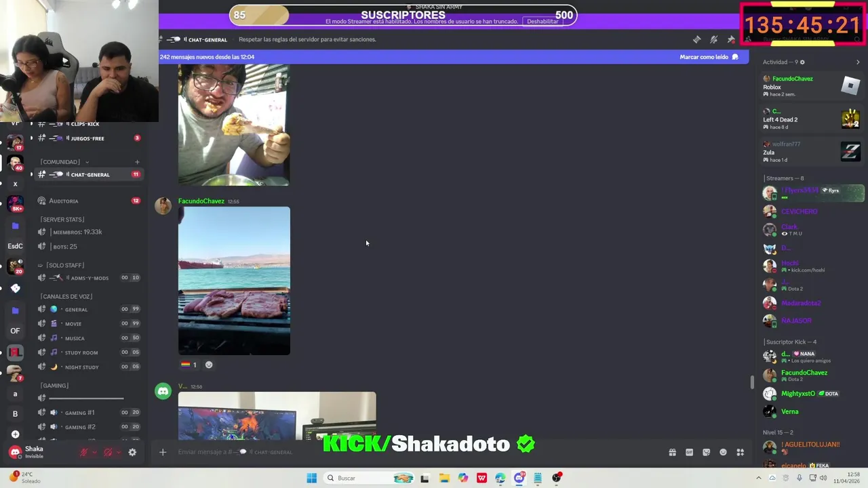
Task: Expand the Actividad panel chevron
Action: pos(858,62)
